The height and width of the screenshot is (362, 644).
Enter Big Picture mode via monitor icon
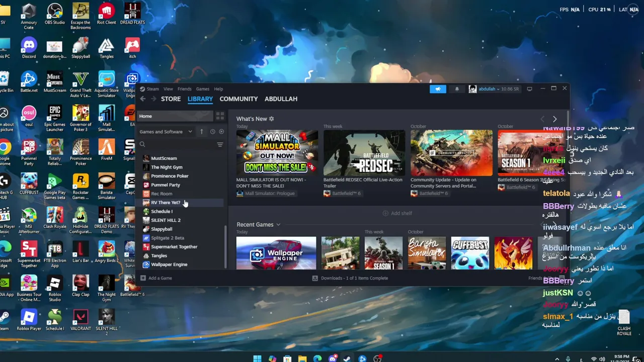click(529, 89)
